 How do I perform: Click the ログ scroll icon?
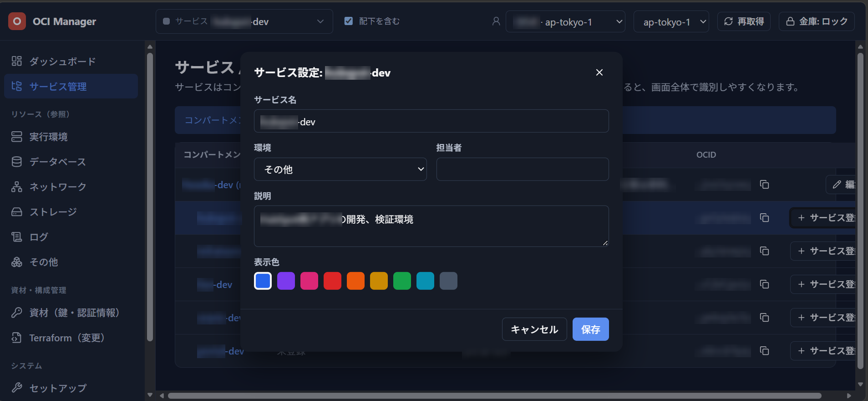pos(17,237)
